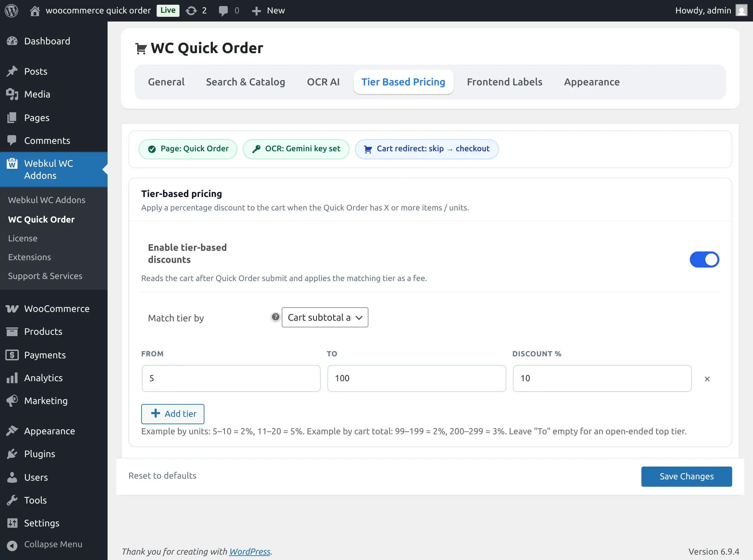Image resolution: width=753 pixels, height=560 pixels.
Task: Focus the Discount % field containing 10
Action: coord(602,378)
